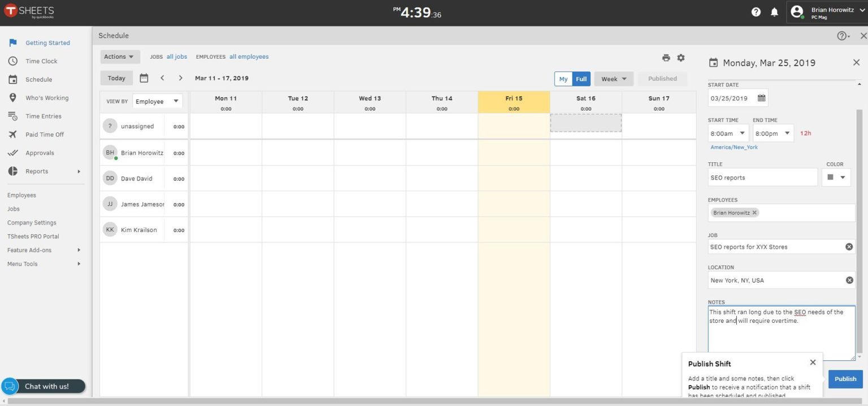The height and width of the screenshot is (406, 868).
Task: Click the notifications bell icon
Action: [774, 12]
